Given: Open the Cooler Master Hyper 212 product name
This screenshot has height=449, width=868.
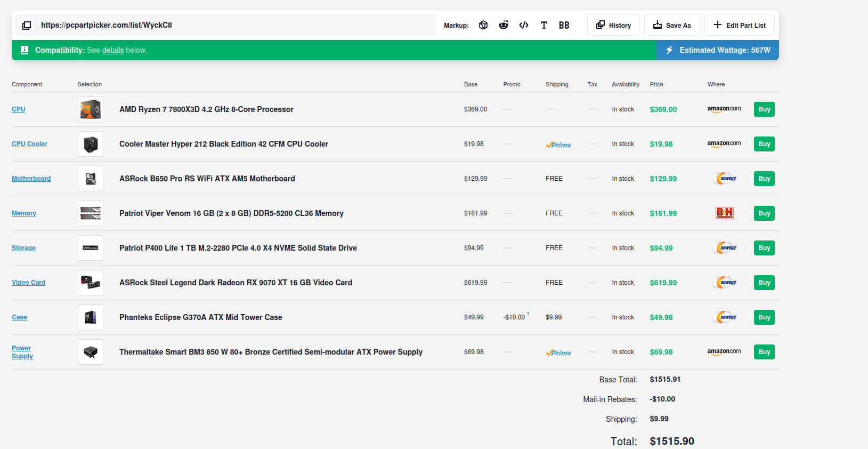Looking at the screenshot, I should 224,144.
